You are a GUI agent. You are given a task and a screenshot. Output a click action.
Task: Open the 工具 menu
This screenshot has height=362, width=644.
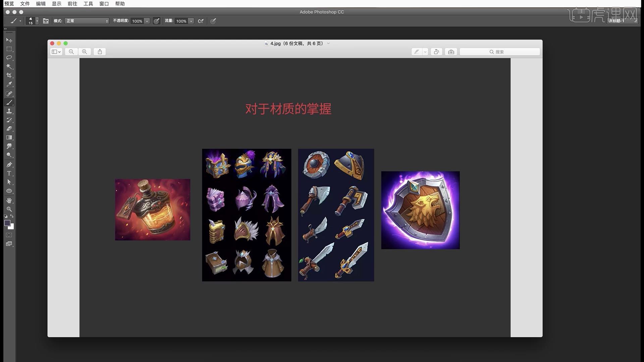[x=88, y=4]
